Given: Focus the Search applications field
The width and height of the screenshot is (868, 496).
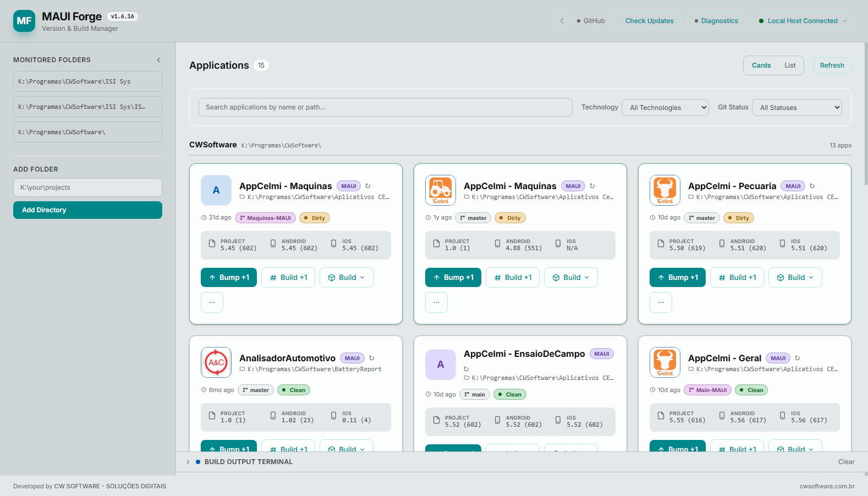Looking at the screenshot, I should pyautogui.click(x=385, y=107).
